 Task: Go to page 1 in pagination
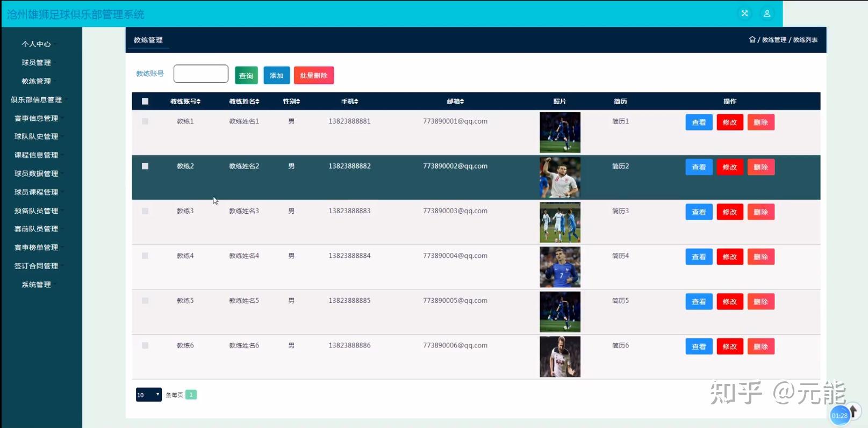(191, 395)
